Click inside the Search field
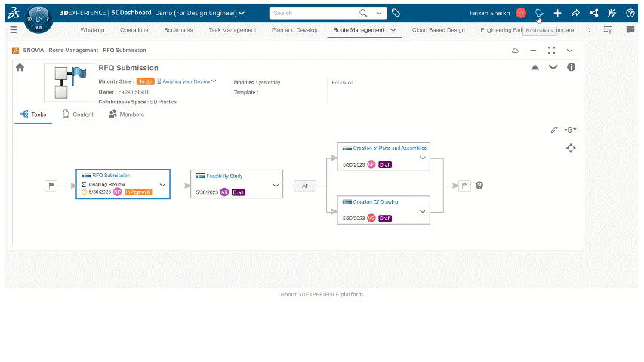 314,13
